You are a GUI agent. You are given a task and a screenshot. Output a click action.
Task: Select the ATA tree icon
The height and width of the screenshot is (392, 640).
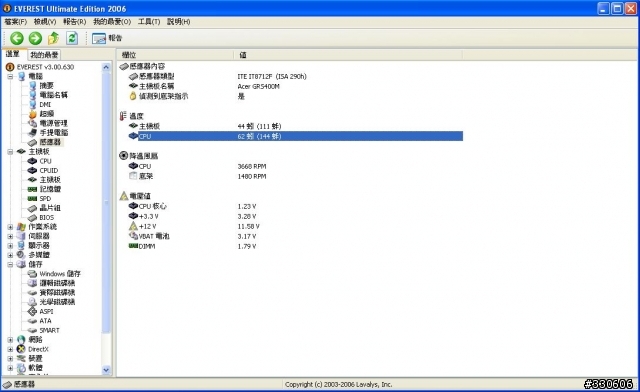(32, 321)
